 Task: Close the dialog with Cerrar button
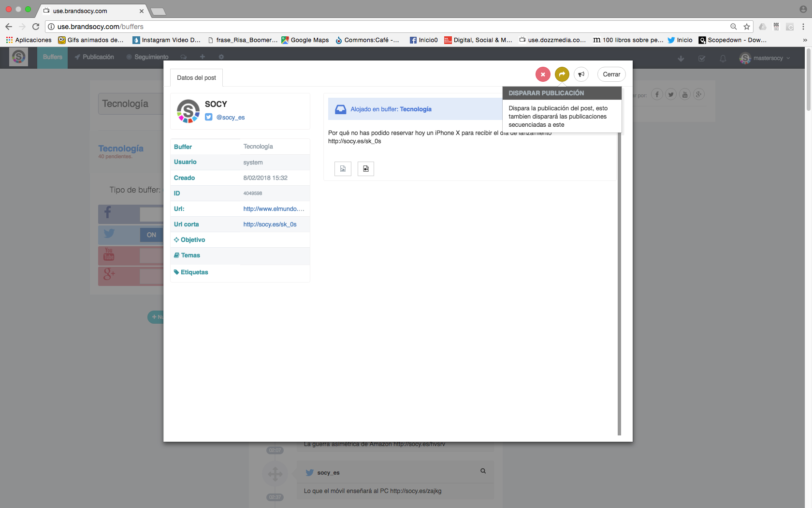(611, 75)
